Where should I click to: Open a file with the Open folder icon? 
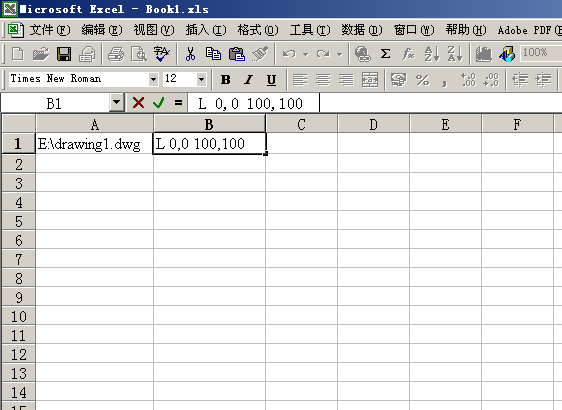tap(41, 54)
